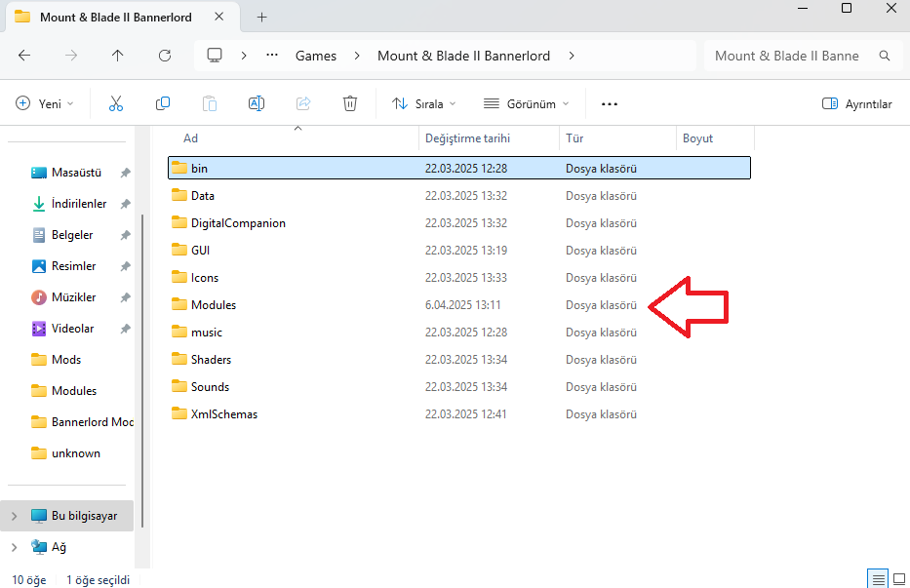Open Videolar in the sidebar

(72, 329)
